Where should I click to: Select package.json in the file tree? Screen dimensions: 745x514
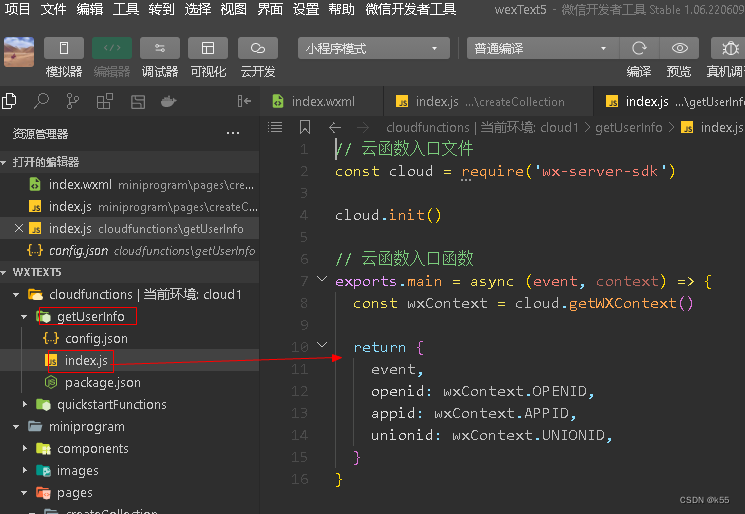pyautogui.click(x=102, y=383)
